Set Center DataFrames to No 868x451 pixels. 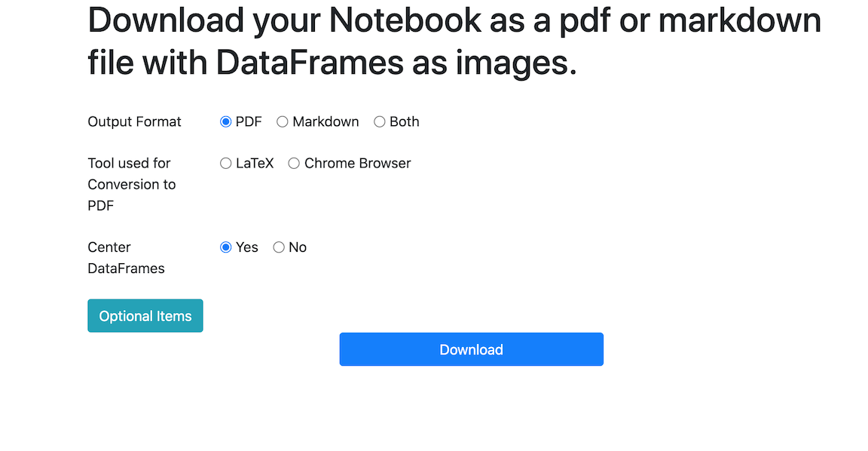tap(278, 247)
